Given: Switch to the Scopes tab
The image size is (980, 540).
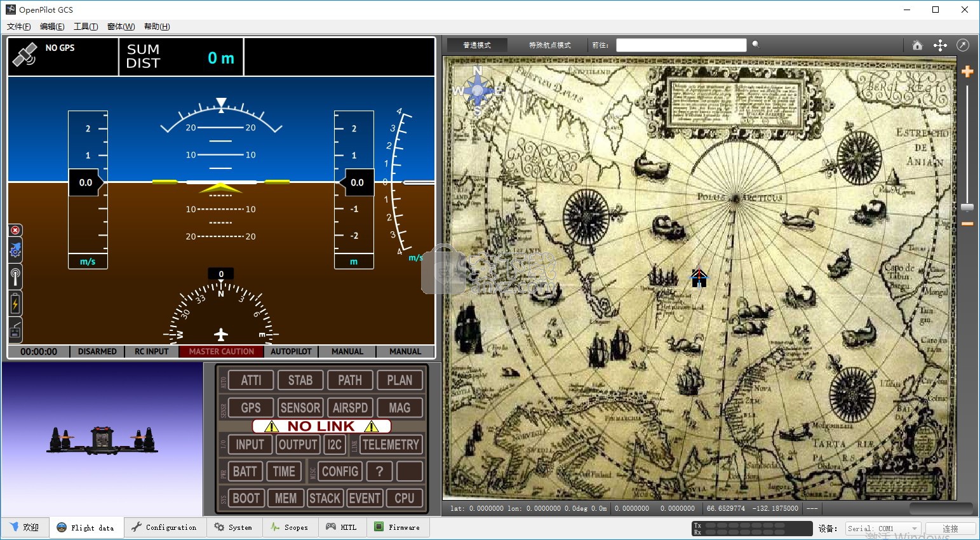Looking at the screenshot, I should [290, 527].
